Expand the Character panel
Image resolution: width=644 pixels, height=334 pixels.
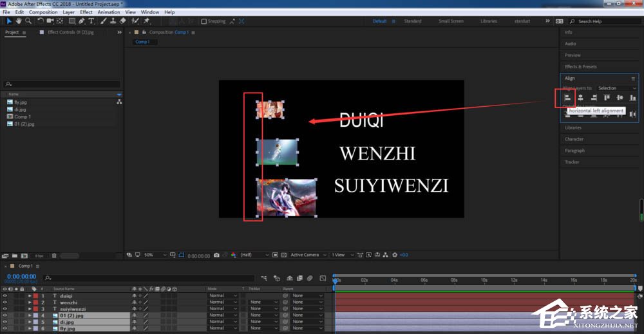click(574, 139)
